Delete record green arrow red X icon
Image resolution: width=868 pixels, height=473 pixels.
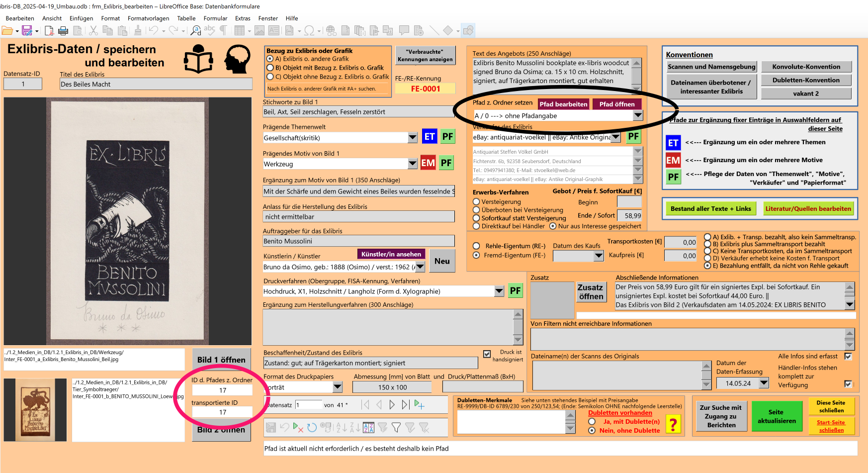tap(298, 427)
